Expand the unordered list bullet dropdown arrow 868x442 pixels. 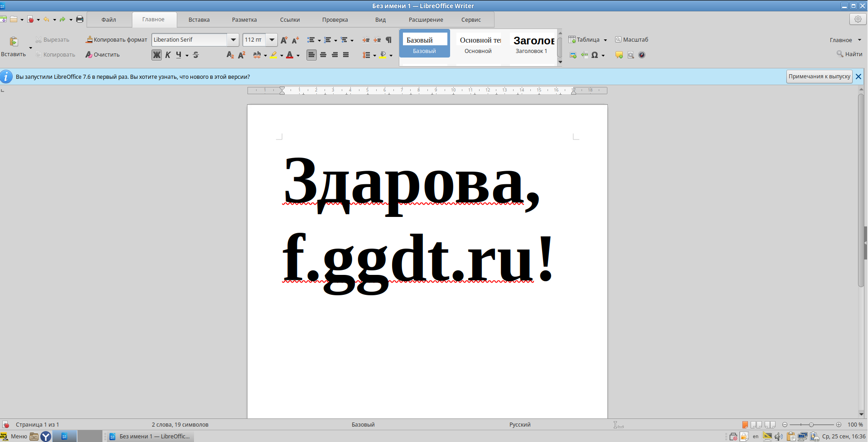pyautogui.click(x=319, y=40)
